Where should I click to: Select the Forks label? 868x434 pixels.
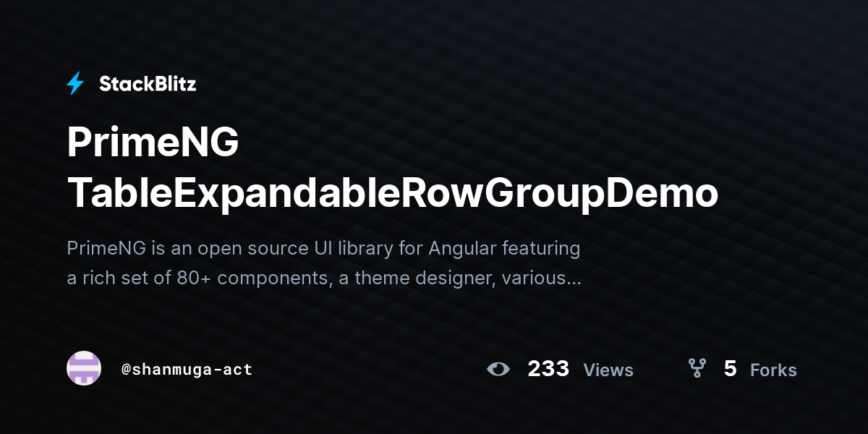[773, 370]
